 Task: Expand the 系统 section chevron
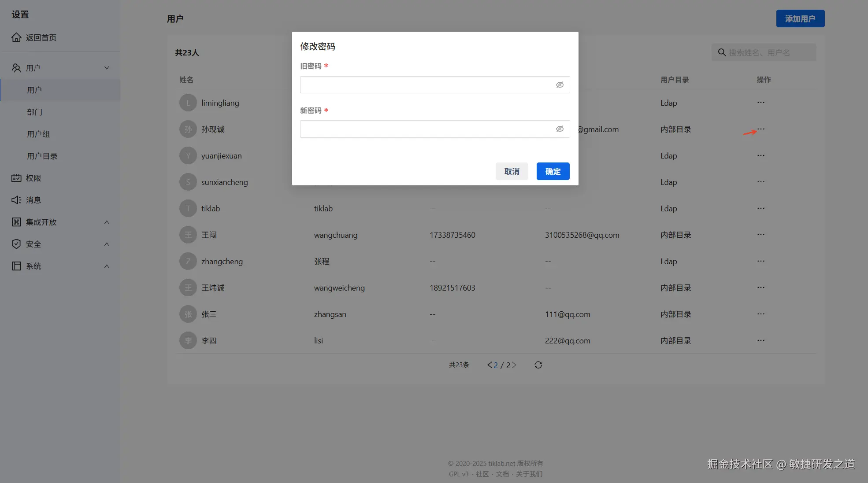[x=107, y=266]
